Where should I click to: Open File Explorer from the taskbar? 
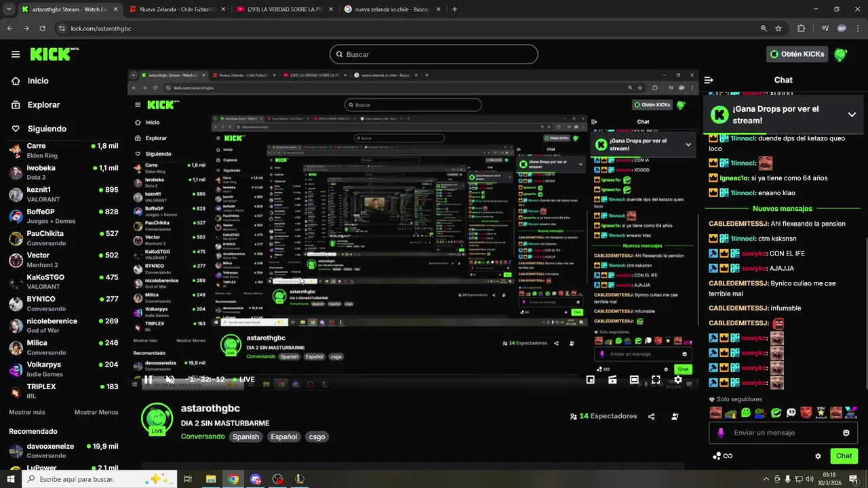click(x=211, y=479)
